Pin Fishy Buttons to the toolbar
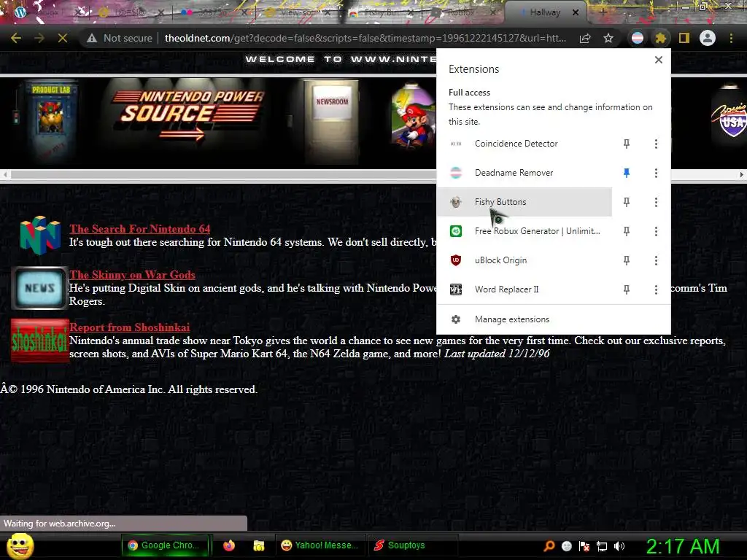This screenshot has height=560, width=747. tap(627, 202)
